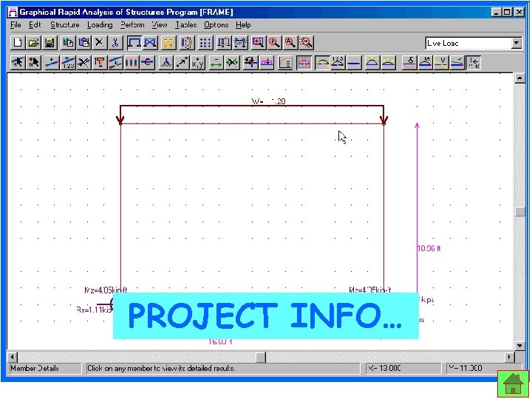The image size is (532, 399).
Task: Select the member pointer arrow tool
Action: [x=17, y=63]
